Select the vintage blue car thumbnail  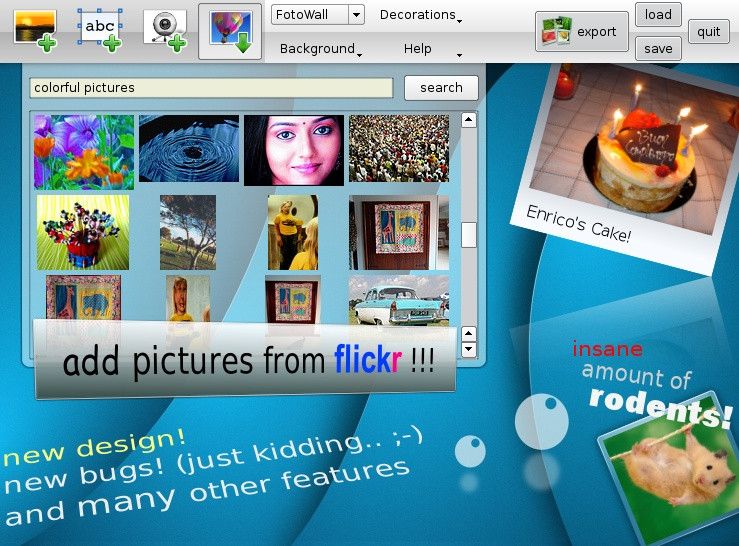point(399,301)
